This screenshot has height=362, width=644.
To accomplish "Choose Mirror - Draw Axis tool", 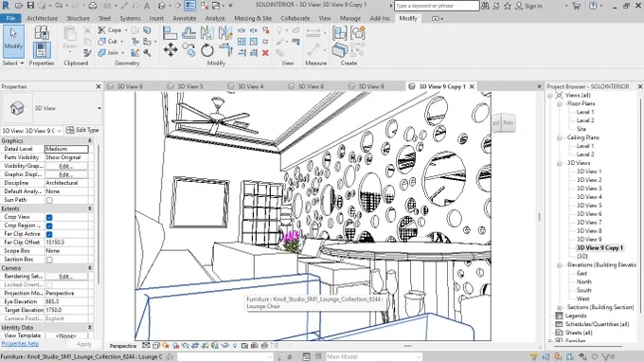I will [225, 33].
